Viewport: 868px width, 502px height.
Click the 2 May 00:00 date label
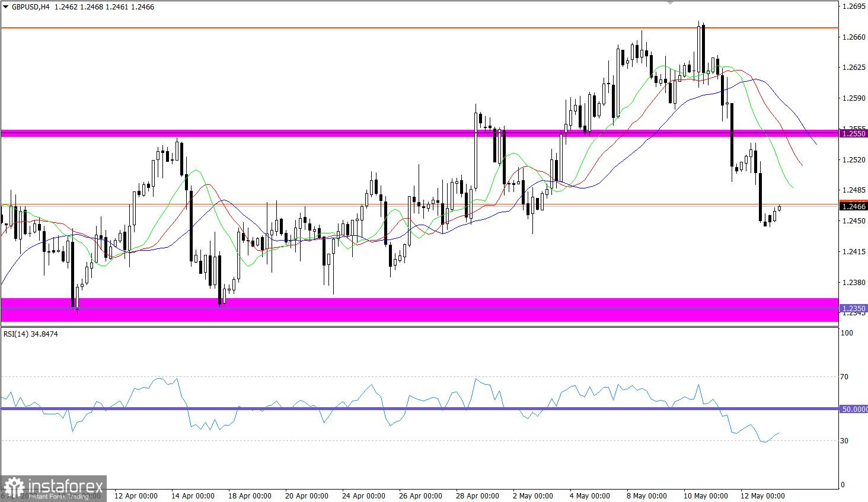(x=532, y=496)
